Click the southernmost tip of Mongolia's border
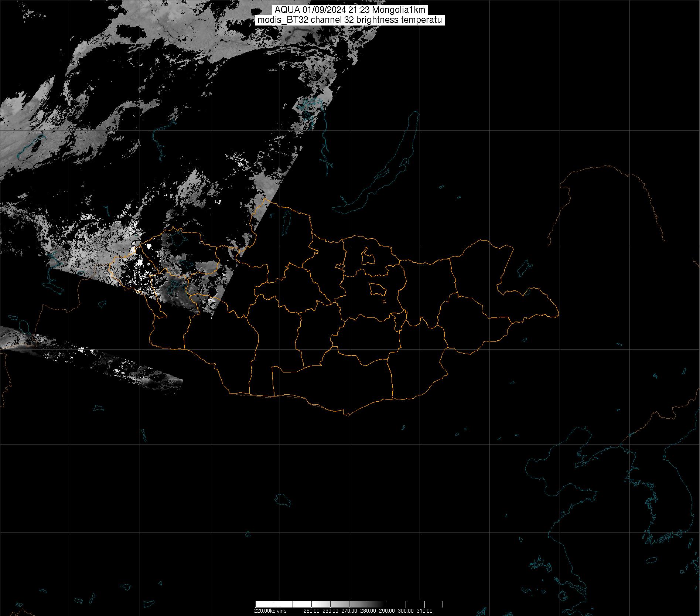Image resolution: width=700 pixels, height=616 pixels. (347, 415)
